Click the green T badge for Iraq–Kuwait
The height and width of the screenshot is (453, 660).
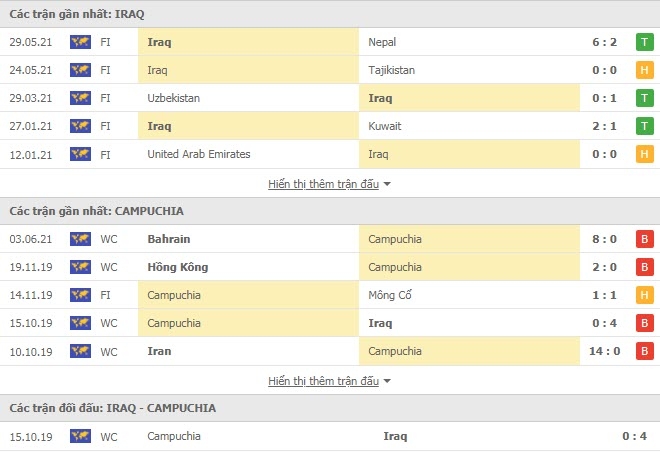(x=644, y=126)
